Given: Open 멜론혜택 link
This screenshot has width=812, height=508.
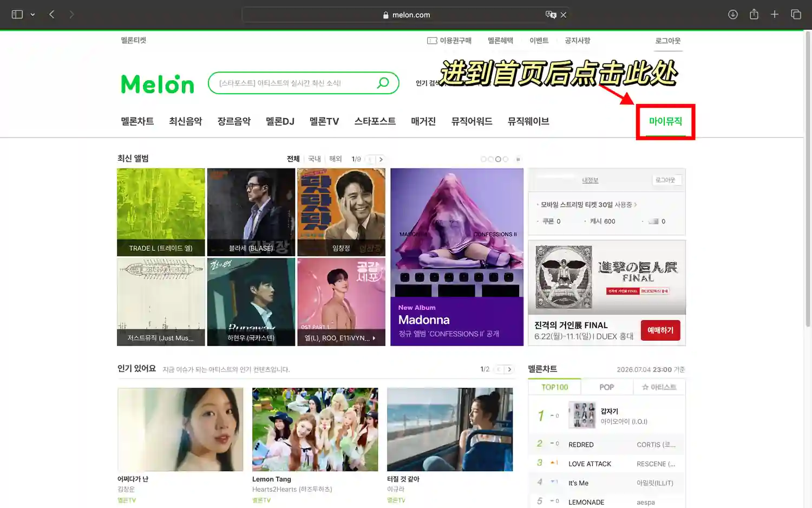Looking at the screenshot, I should click(x=500, y=41).
